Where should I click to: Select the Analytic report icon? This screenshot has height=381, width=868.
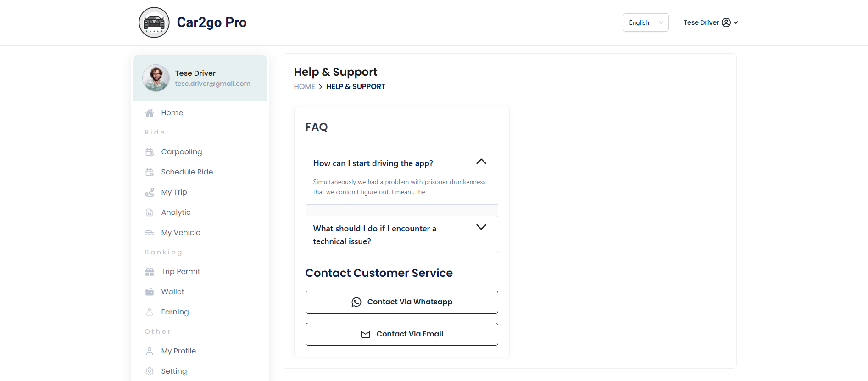point(150,213)
